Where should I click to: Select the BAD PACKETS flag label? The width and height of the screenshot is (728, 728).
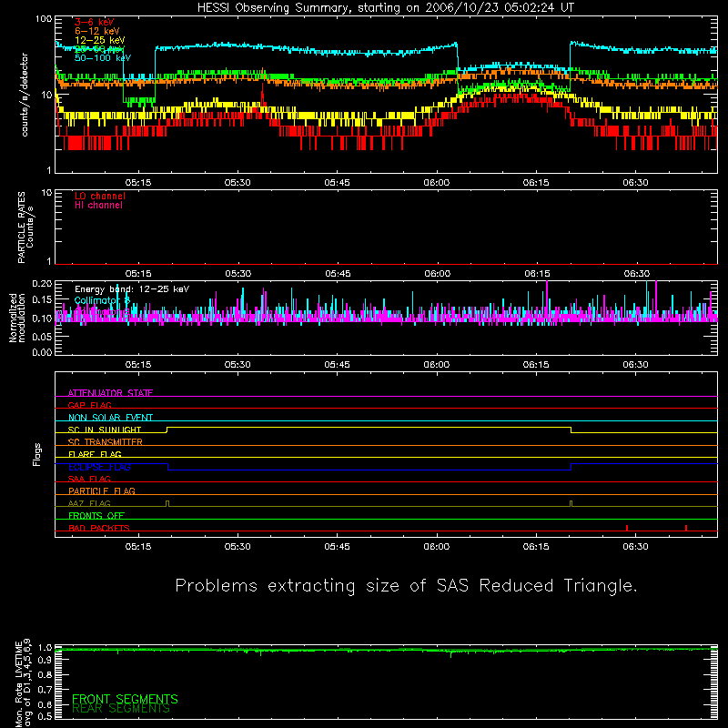click(x=99, y=528)
